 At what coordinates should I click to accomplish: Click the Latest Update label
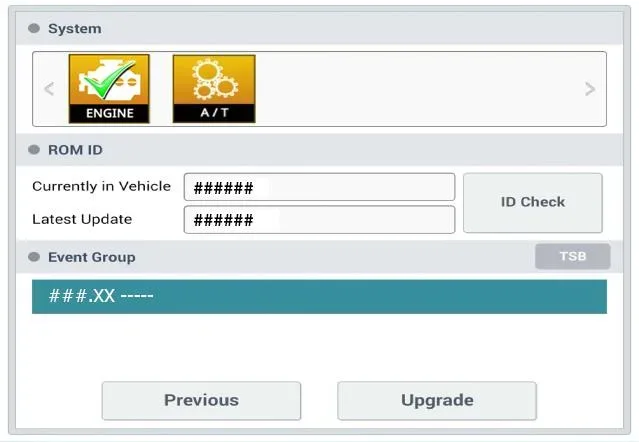(82, 219)
